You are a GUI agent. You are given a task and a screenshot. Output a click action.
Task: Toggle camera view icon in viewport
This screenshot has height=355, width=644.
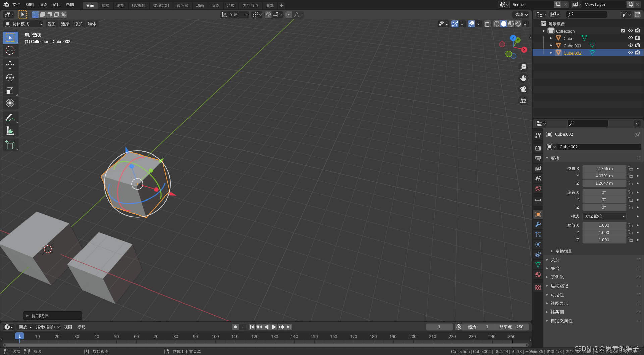point(523,89)
